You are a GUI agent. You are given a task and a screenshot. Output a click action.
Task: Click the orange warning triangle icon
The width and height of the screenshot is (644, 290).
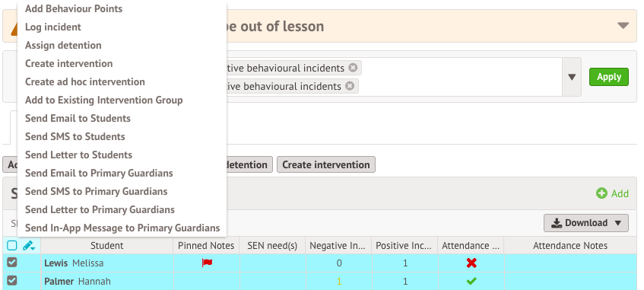tap(14, 28)
